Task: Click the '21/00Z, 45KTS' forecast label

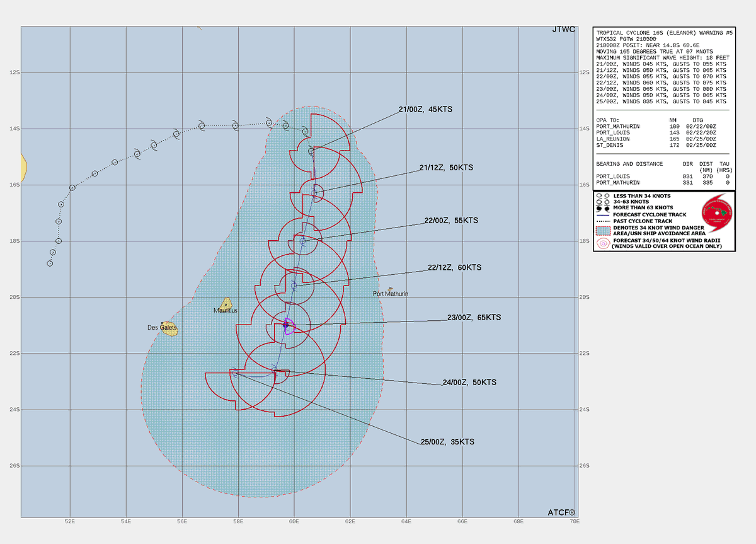Action: pos(426,109)
